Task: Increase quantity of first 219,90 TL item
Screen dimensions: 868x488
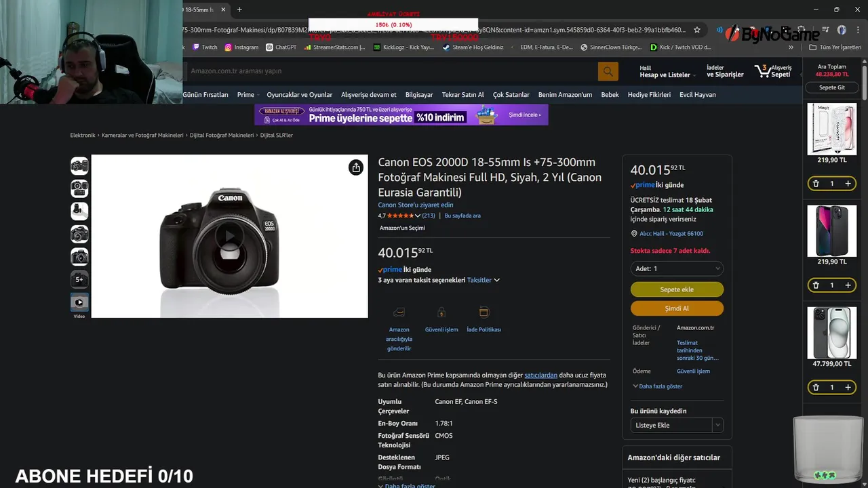Action: click(848, 184)
